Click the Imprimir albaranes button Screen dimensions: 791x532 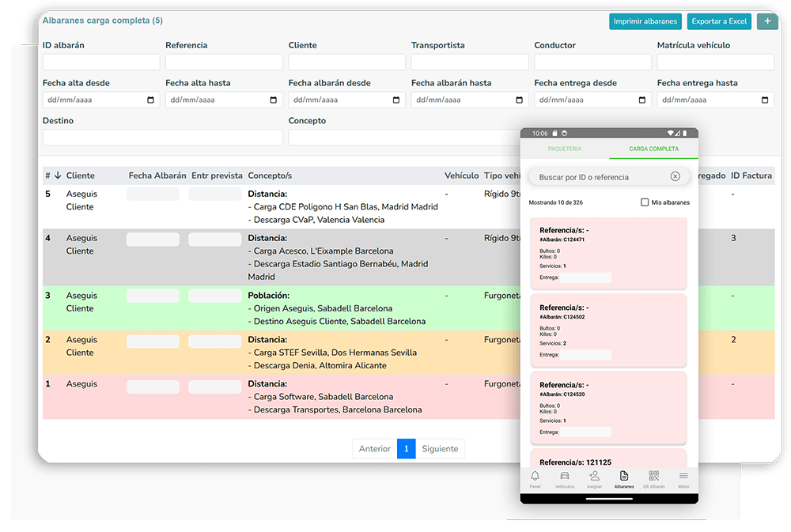pos(645,21)
